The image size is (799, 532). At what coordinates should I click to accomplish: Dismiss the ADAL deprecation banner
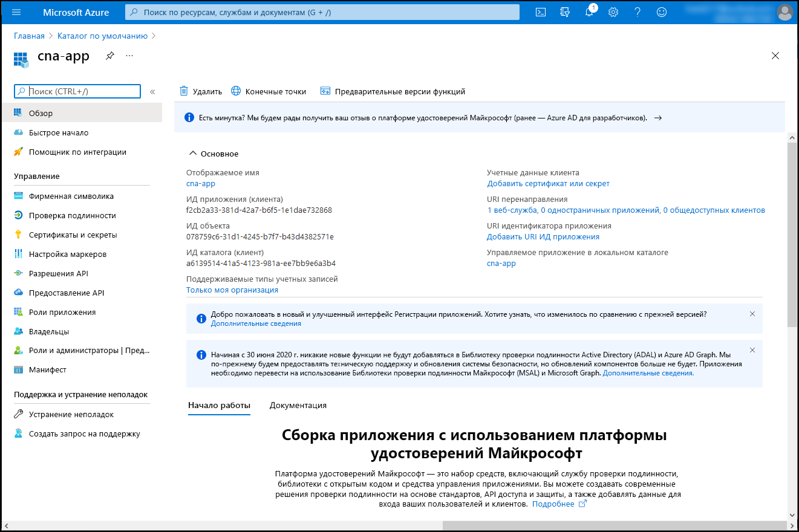click(x=752, y=350)
